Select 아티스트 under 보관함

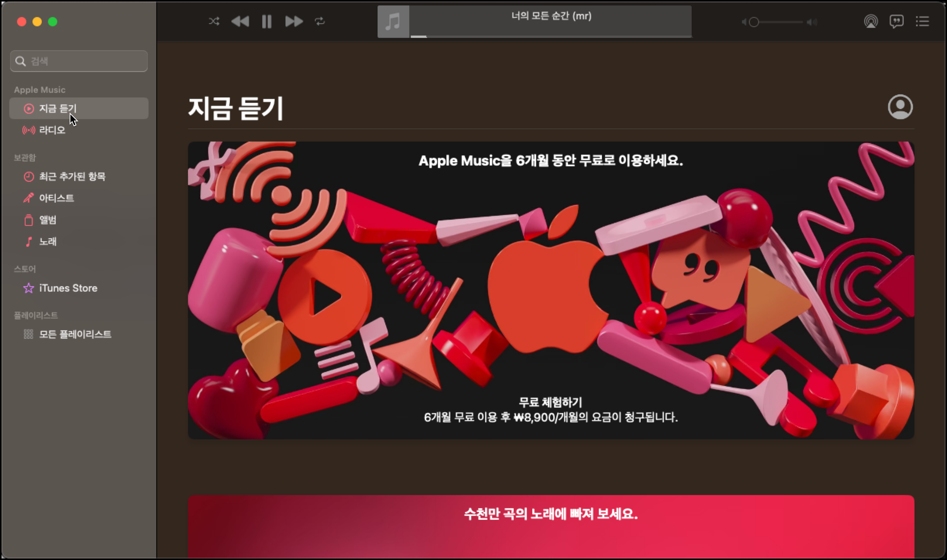[x=56, y=198]
